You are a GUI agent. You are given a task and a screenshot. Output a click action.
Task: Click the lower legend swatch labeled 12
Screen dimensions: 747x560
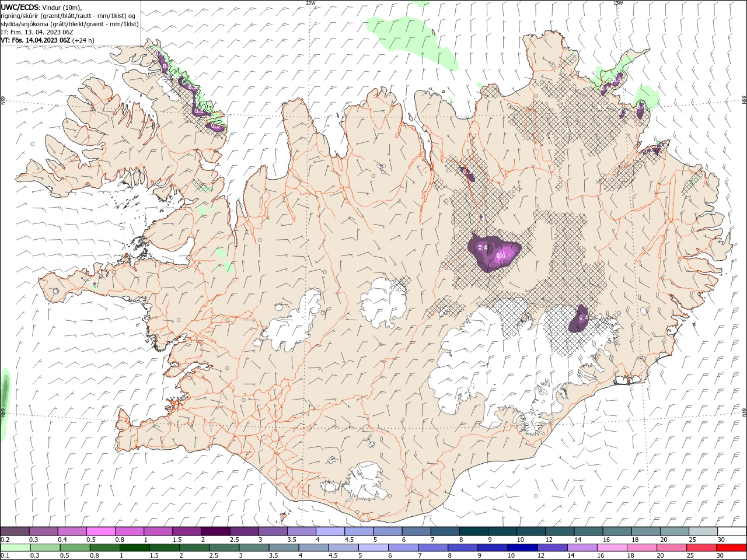[x=553, y=548]
